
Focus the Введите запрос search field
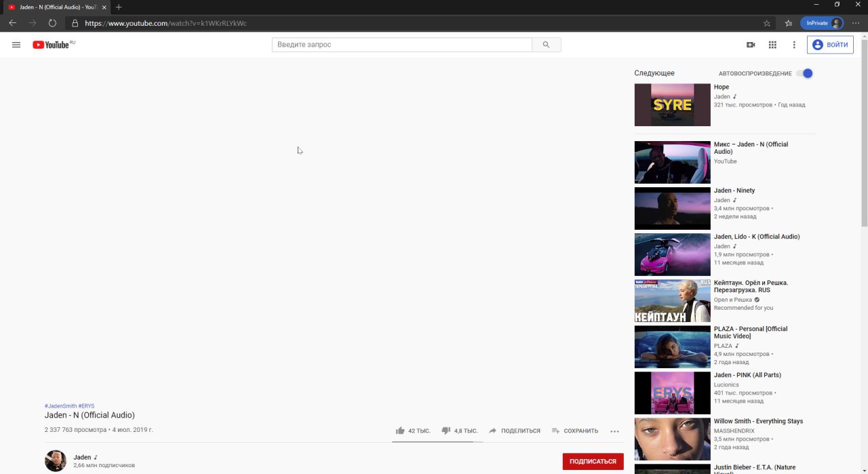coord(402,45)
